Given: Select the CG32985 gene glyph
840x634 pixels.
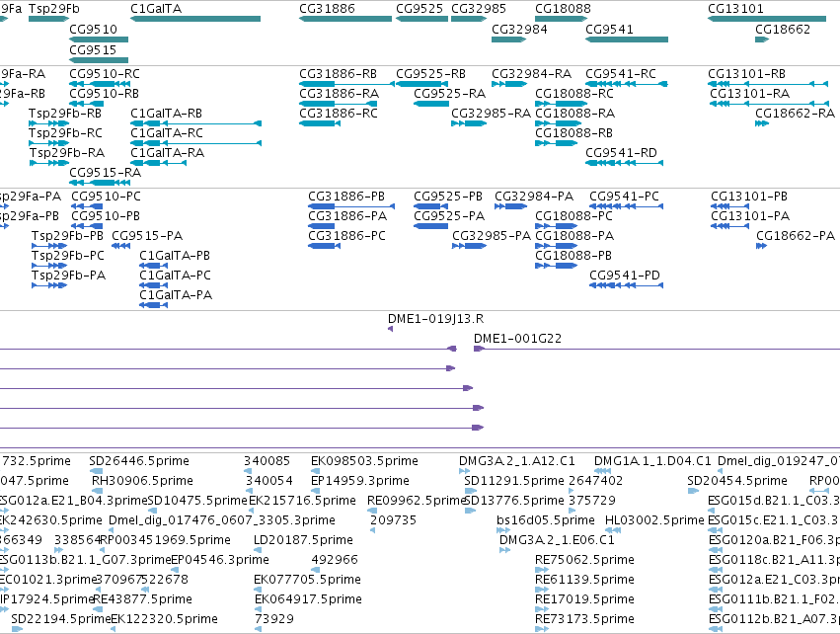Looking at the screenshot, I should pyautogui.click(x=469, y=19).
